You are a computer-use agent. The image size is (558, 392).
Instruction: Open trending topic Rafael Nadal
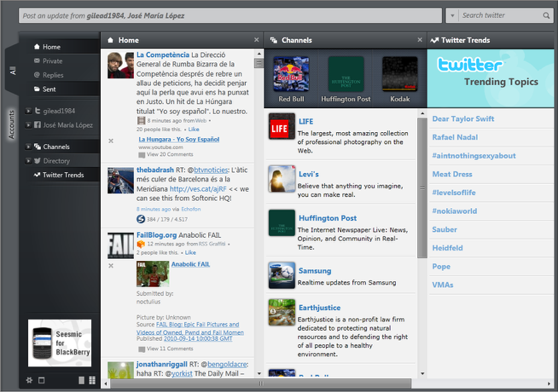point(455,137)
